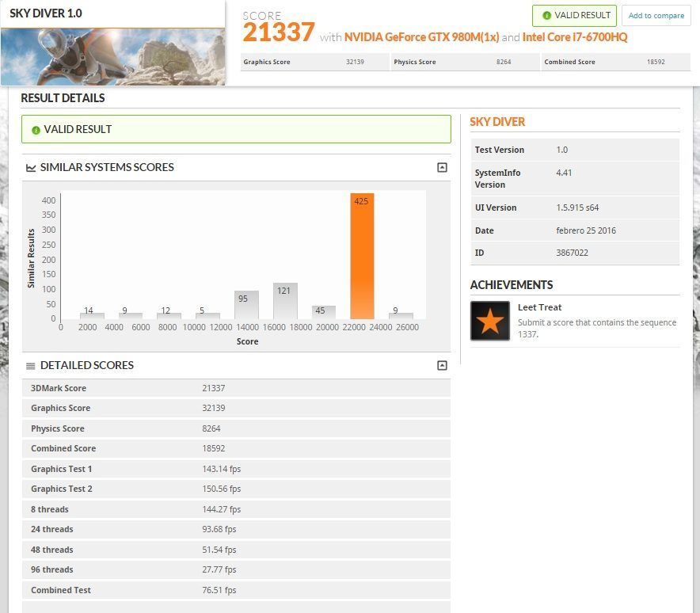
Task: Click the Leet Treat star achievement icon
Action: [489, 321]
